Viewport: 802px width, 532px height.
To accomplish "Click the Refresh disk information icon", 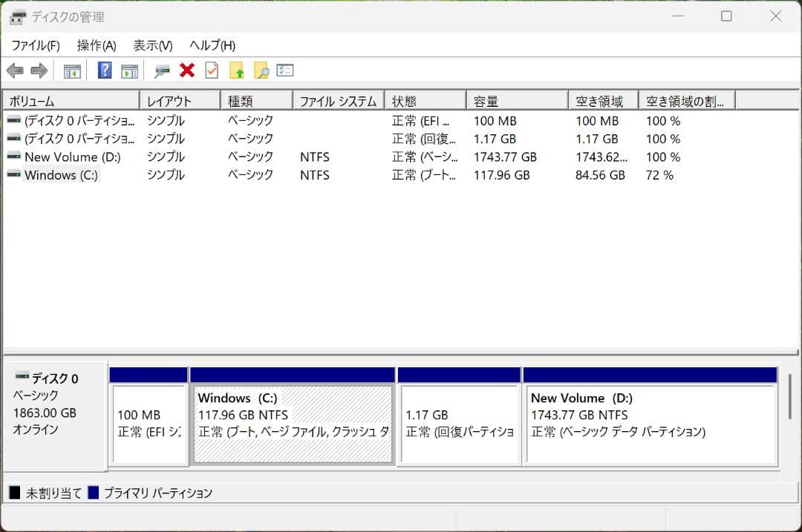I will pos(160,70).
